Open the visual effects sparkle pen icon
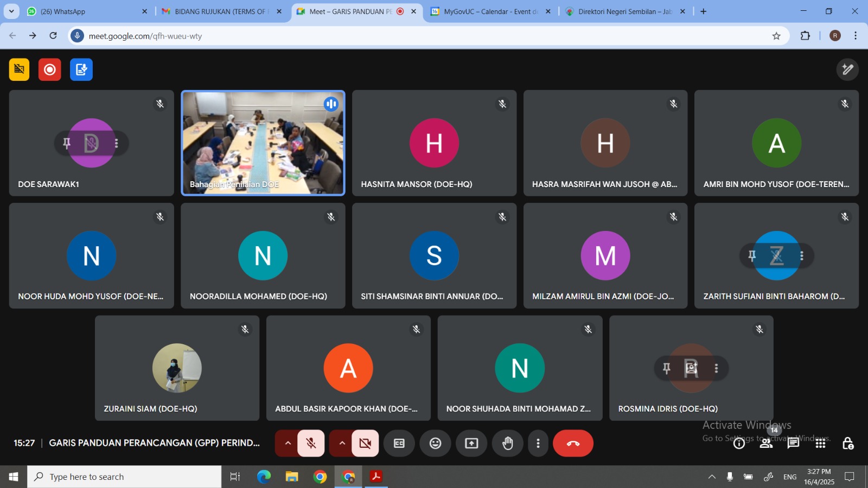The image size is (868, 488). click(847, 69)
